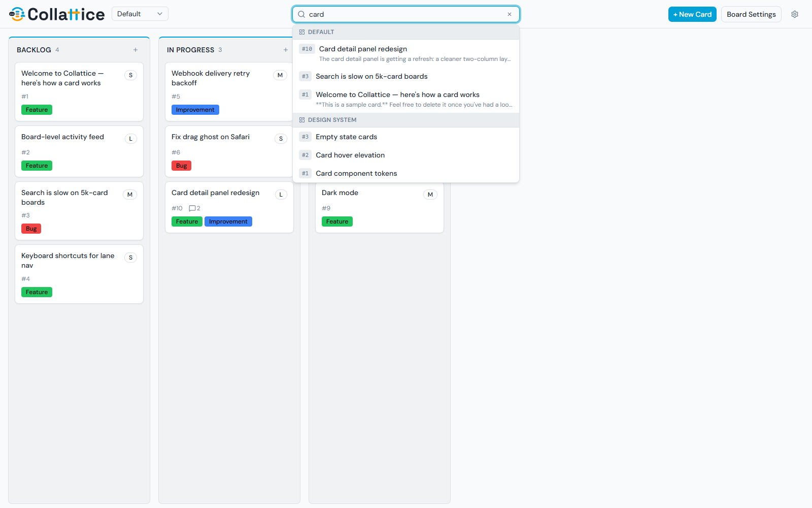812x508 pixels.
Task: Click the Improvement tag on Webhook delivery card
Action: point(195,110)
